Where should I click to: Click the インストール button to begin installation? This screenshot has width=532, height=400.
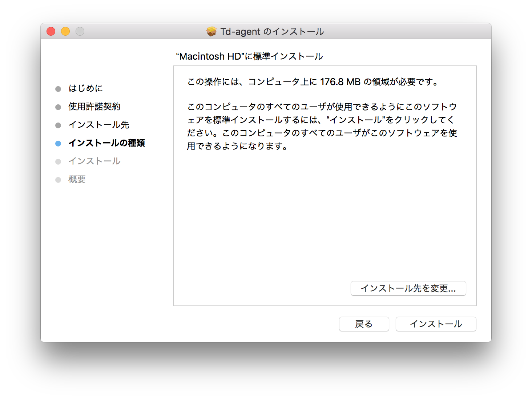pos(436,324)
